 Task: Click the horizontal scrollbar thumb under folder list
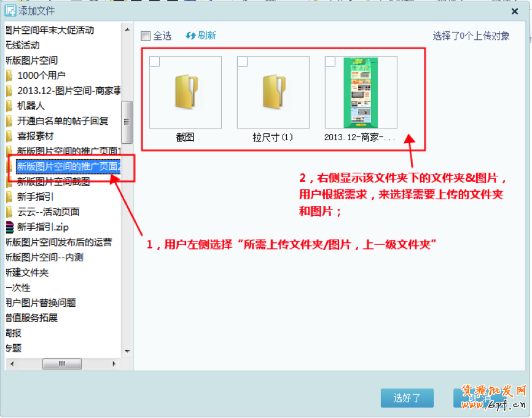click(x=62, y=364)
